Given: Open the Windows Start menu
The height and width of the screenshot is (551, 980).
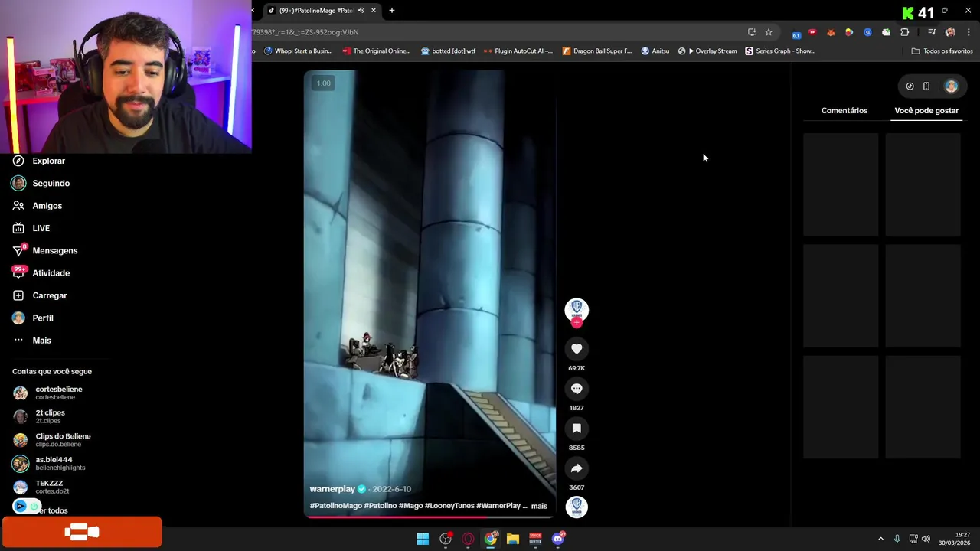Looking at the screenshot, I should point(423,539).
